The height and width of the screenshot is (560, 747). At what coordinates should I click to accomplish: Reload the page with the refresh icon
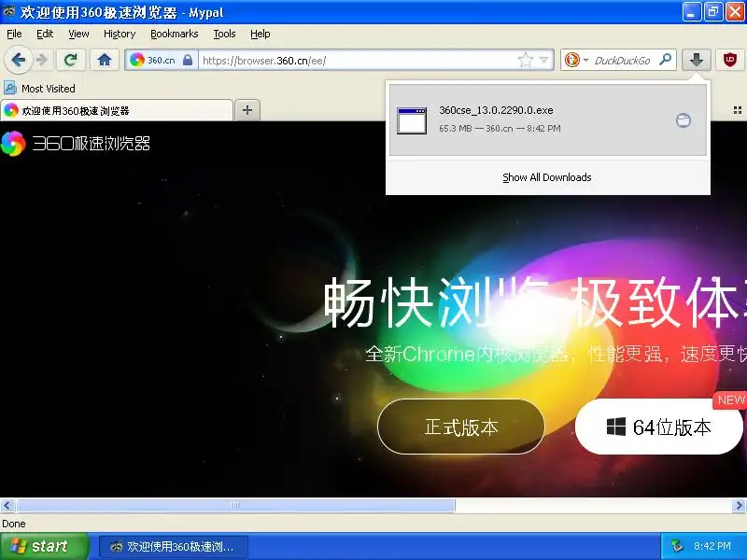click(x=71, y=61)
